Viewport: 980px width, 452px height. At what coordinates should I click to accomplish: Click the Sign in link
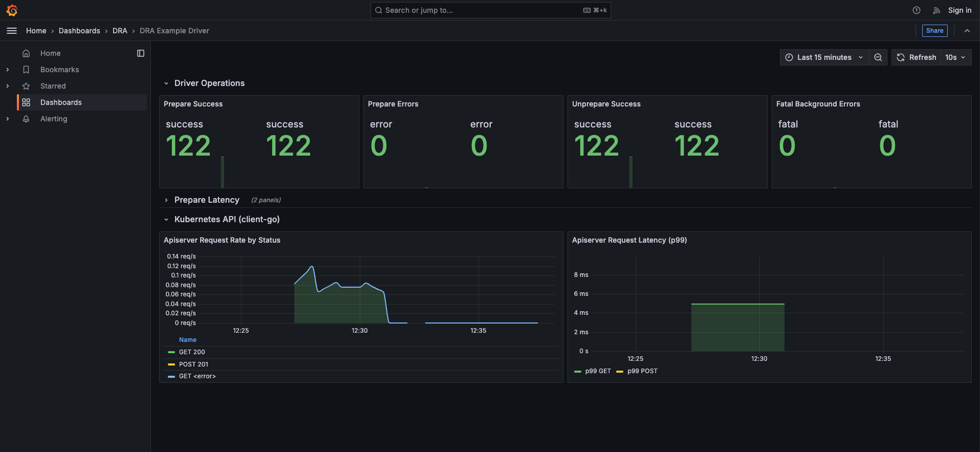point(960,10)
